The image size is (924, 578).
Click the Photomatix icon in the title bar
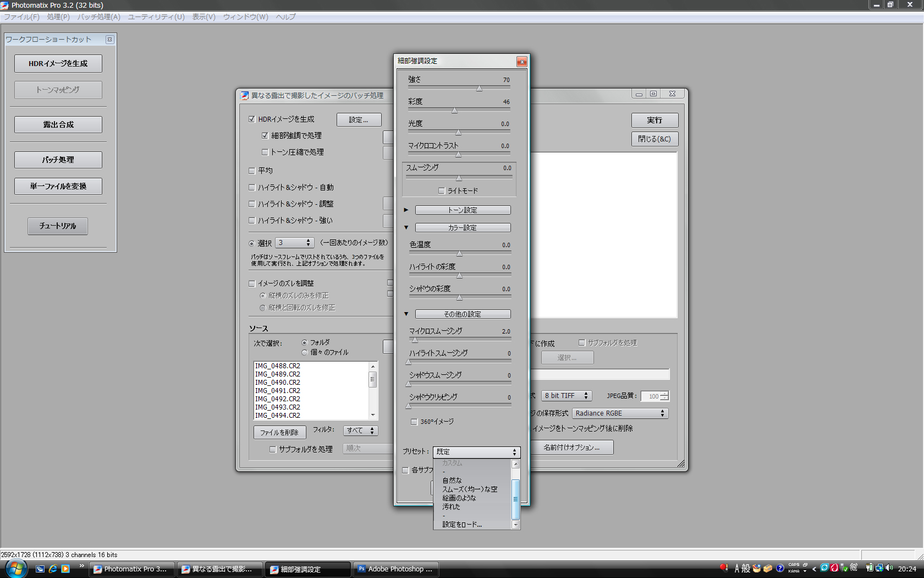[x=5, y=5]
